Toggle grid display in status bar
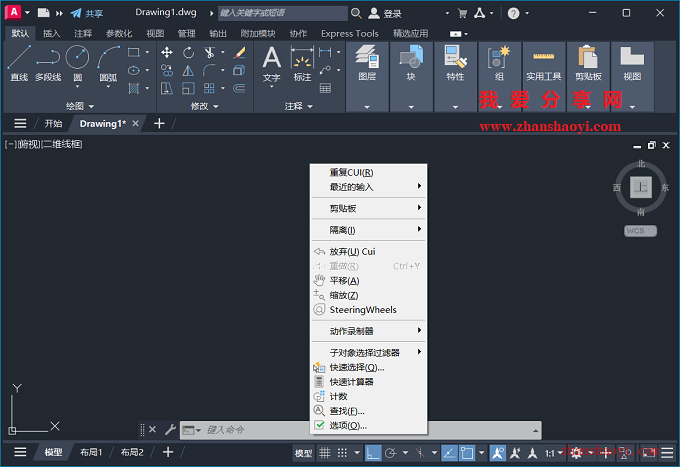 pos(325,453)
